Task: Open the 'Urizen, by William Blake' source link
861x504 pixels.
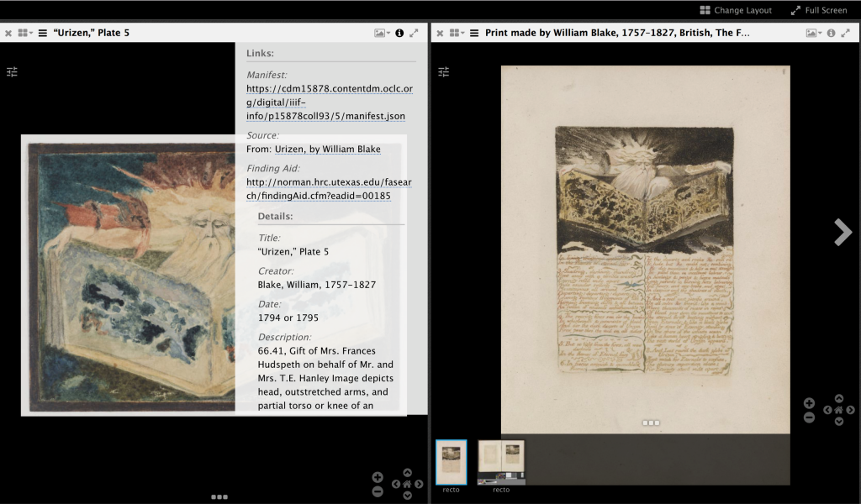Action: pos(327,149)
